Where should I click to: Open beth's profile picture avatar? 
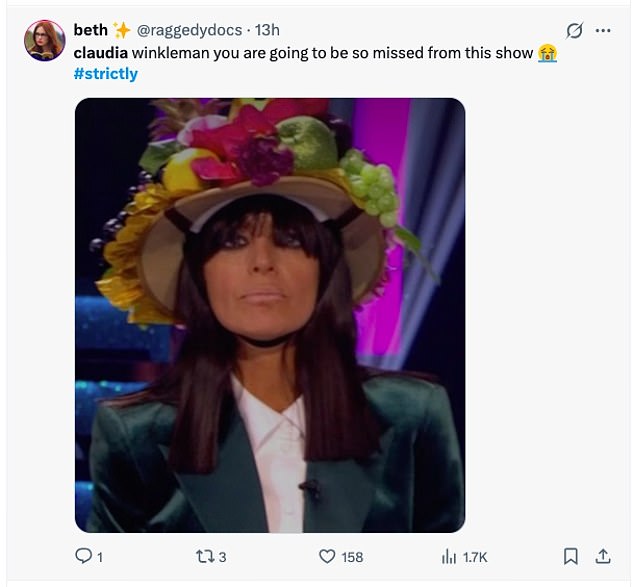[45, 41]
